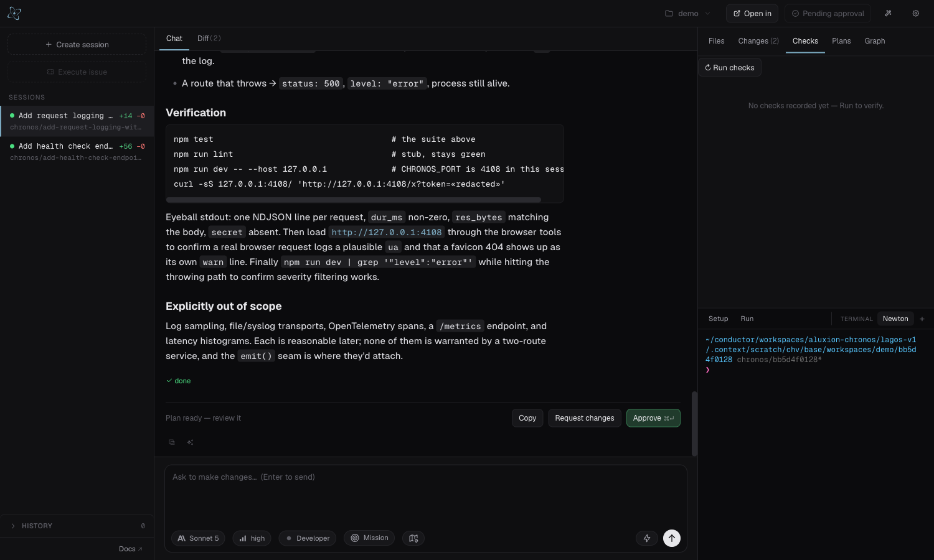
Task: Open the settings gear
Action: point(916,13)
